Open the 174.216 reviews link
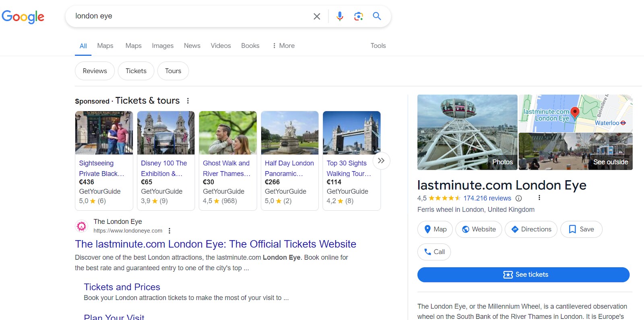 tap(487, 198)
